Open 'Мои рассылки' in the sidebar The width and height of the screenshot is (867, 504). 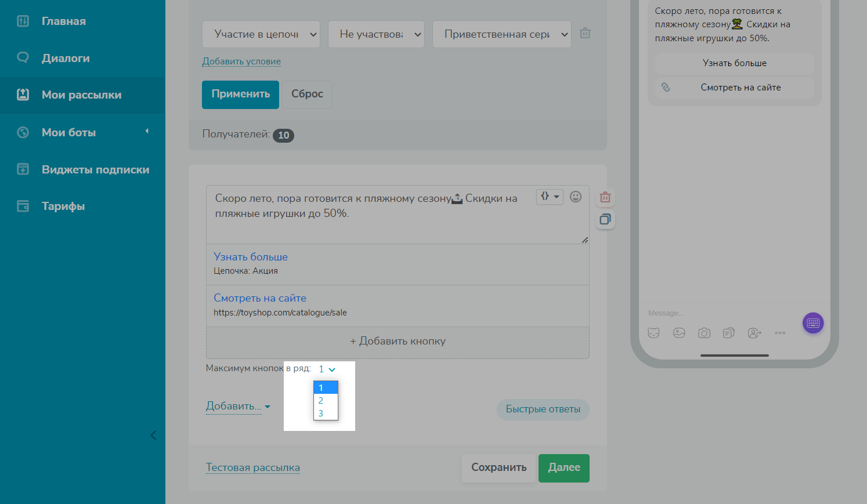pyautogui.click(x=81, y=95)
